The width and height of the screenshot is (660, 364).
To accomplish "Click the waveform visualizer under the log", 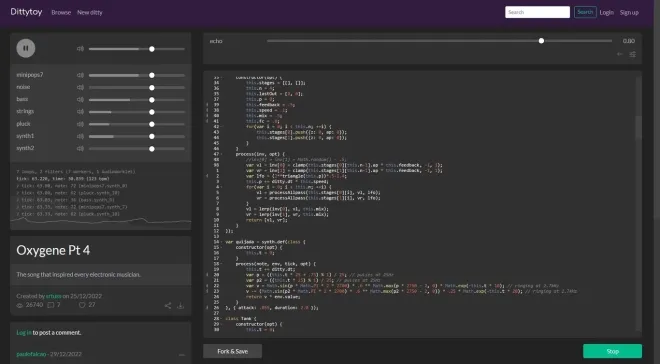I will coord(101,221).
